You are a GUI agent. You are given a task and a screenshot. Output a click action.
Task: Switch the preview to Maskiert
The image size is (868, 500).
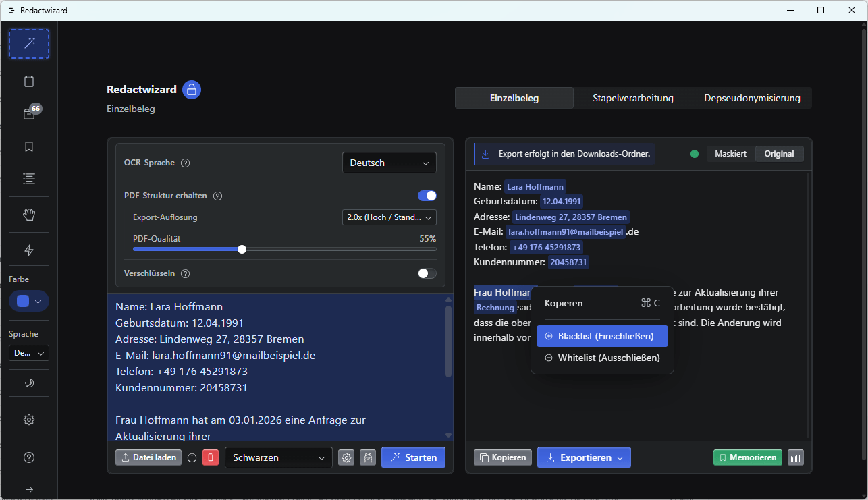(x=730, y=154)
